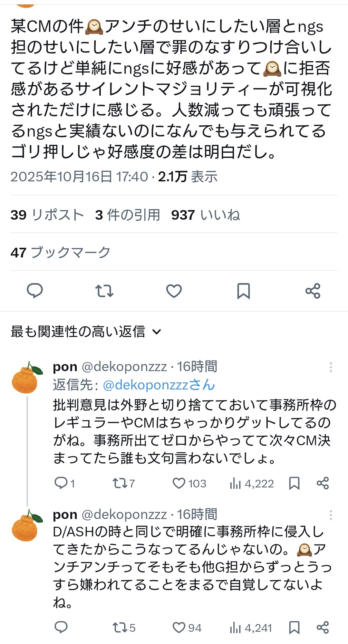The width and height of the screenshot is (348, 644).
Task: View analytics showing 4,222 views
Action: pos(252,483)
